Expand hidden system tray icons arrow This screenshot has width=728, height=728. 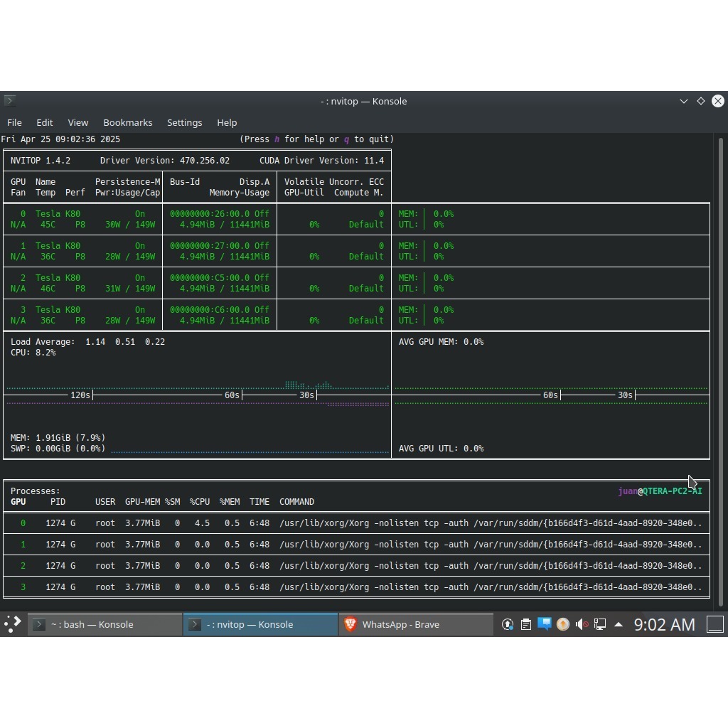pyautogui.click(x=619, y=624)
